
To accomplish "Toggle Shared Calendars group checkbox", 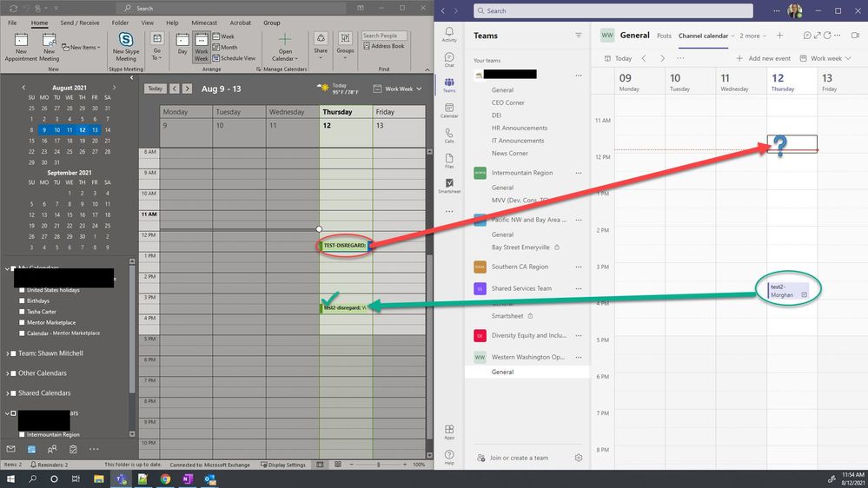I will pyautogui.click(x=13, y=392).
